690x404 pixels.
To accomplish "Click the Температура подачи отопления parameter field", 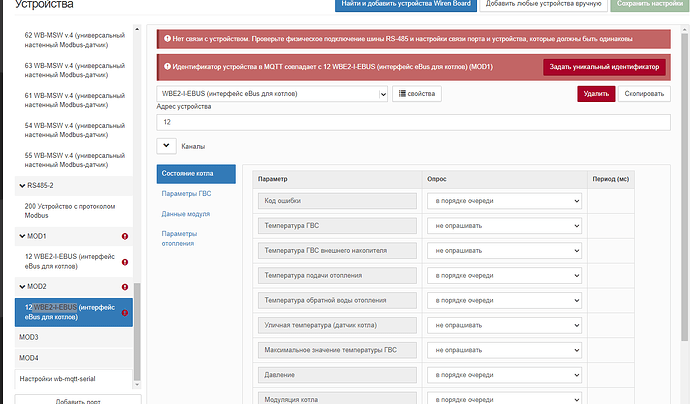I will pyautogui.click(x=338, y=275).
